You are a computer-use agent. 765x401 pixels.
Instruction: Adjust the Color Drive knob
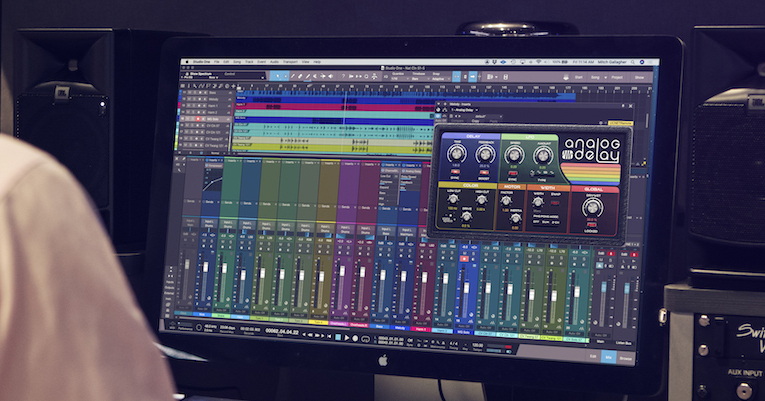[466, 216]
